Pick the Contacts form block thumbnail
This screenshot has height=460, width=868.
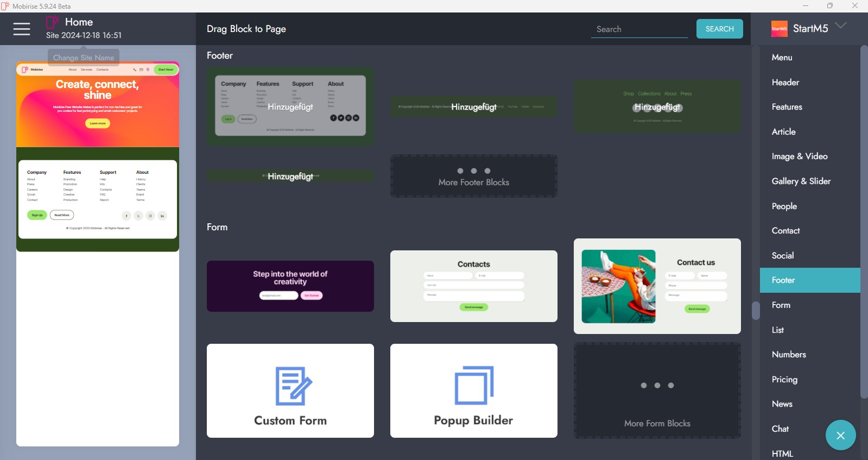(x=474, y=286)
